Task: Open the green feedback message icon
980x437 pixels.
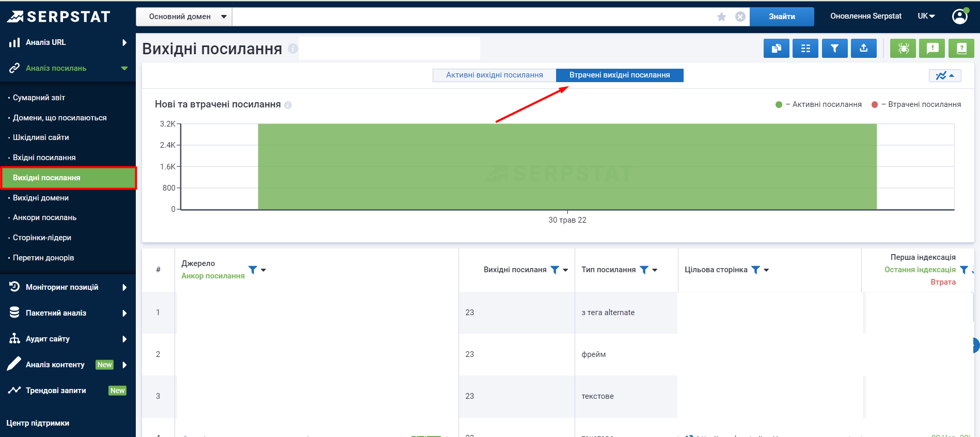Action: coord(932,49)
